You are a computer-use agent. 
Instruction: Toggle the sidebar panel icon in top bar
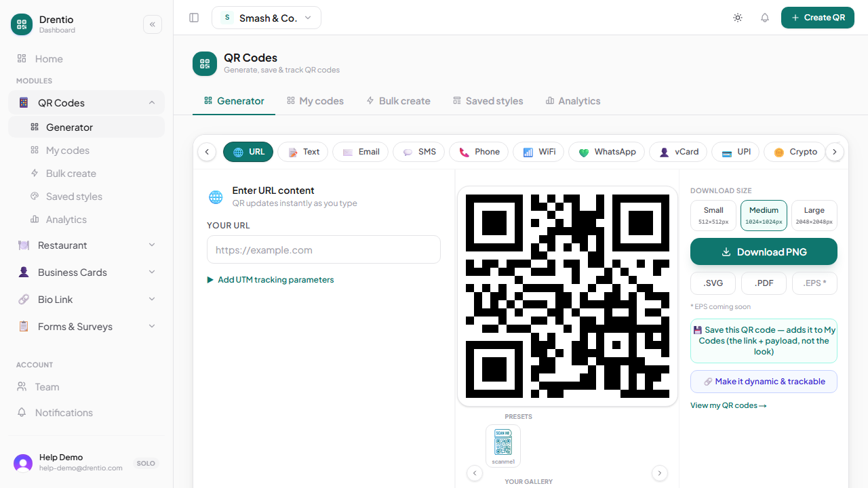[194, 18]
